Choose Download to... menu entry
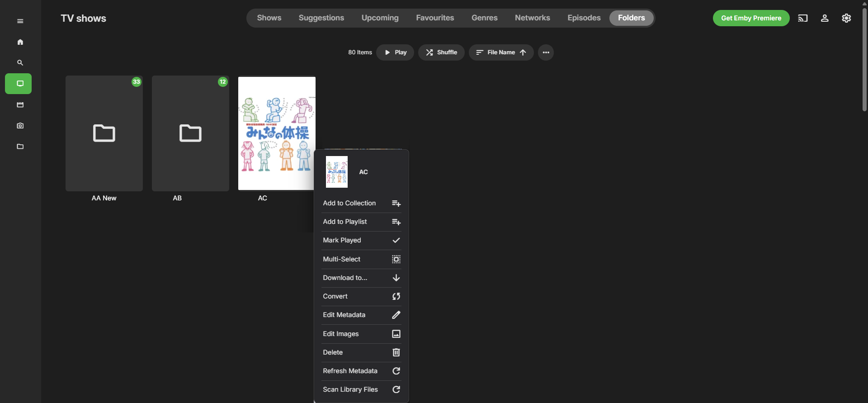Screen dimensions: 868x403 362,278
